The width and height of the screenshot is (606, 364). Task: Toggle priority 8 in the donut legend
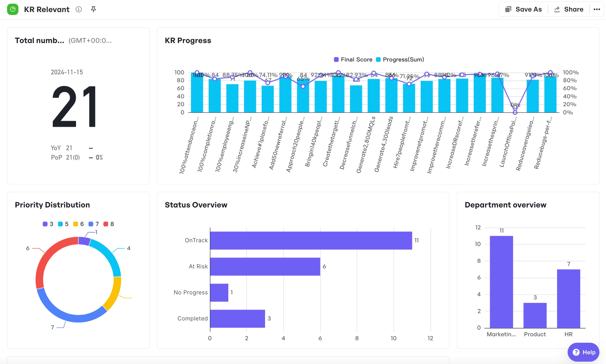(109, 224)
